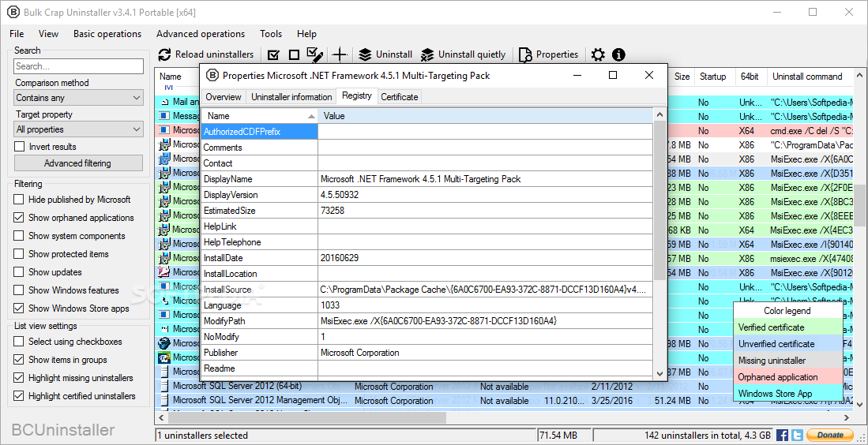Open the View menu
The height and width of the screenshot is (445, 868).
[x=49, y=34]
